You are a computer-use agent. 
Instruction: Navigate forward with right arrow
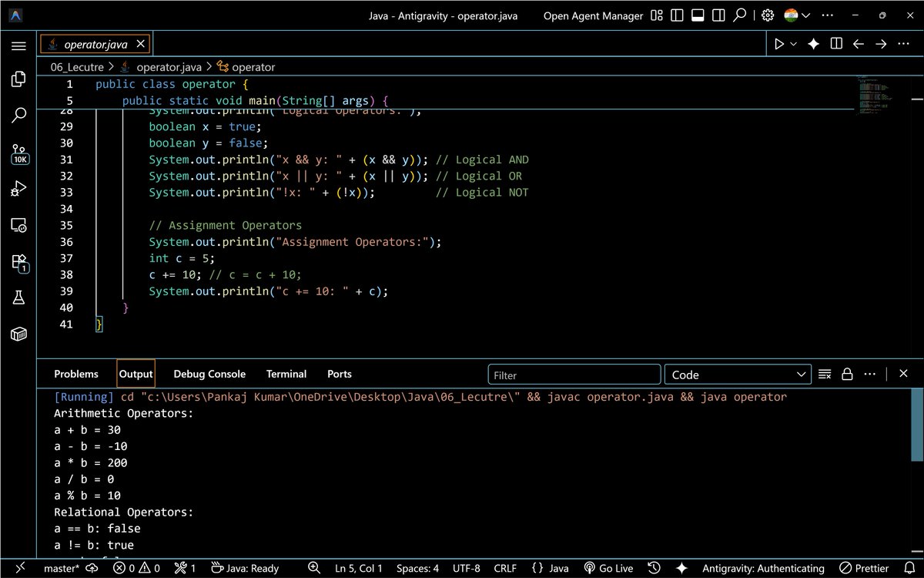tap(881, 45)
